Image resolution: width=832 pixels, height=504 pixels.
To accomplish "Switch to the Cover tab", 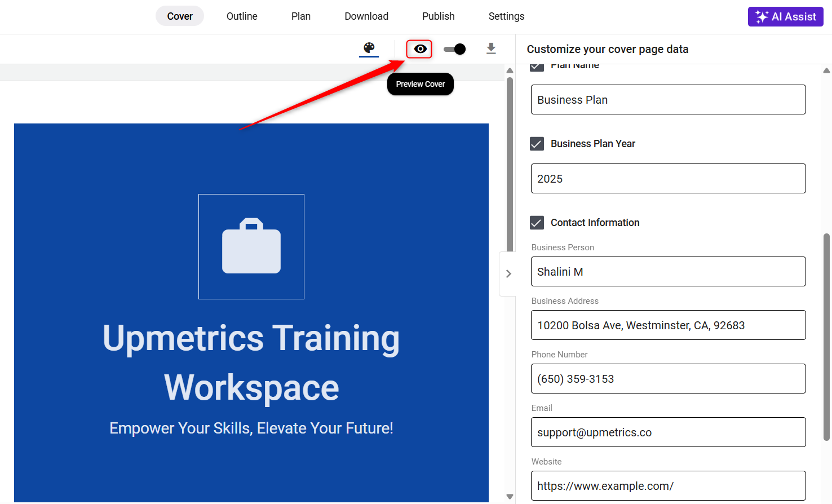I will (180, 16).
